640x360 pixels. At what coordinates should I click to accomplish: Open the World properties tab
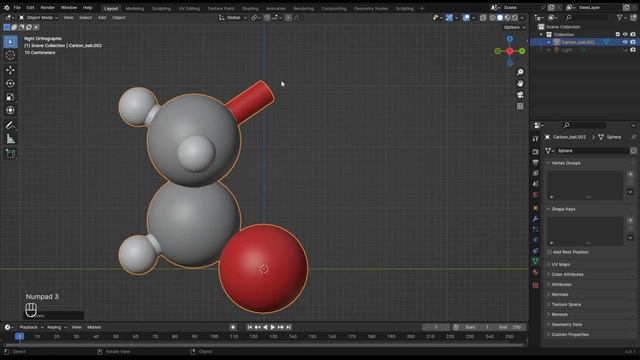536,195
